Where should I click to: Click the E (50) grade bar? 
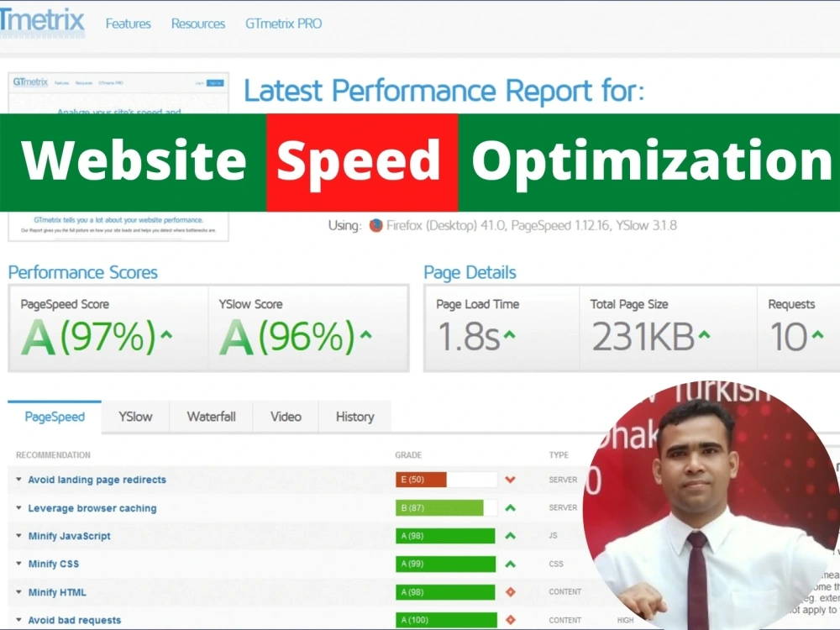coord(446,480)
